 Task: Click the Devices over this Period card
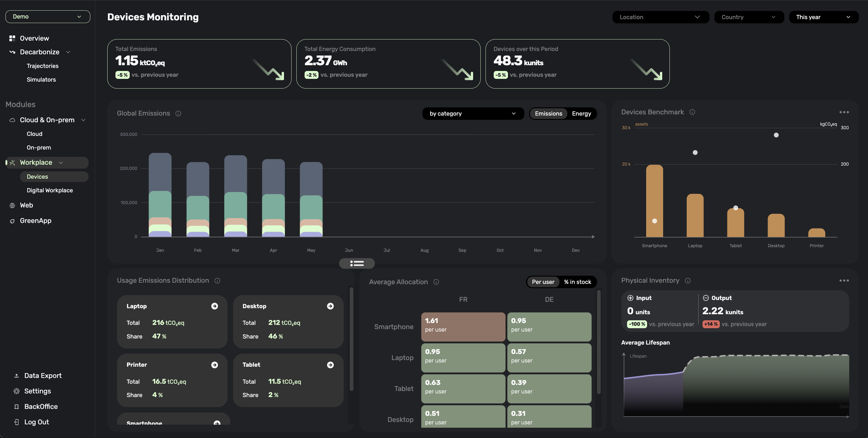[x=577, y=64]
